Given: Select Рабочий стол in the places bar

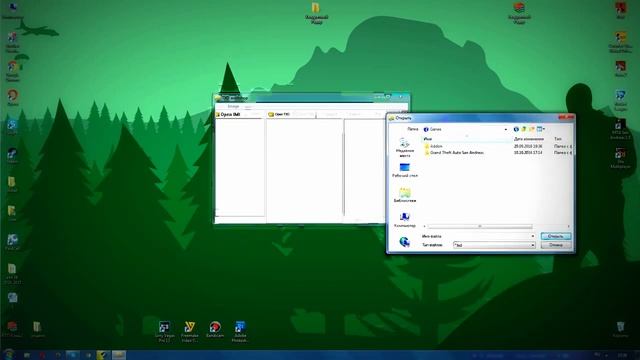Looking at the screenshot, I should (404, 170).
